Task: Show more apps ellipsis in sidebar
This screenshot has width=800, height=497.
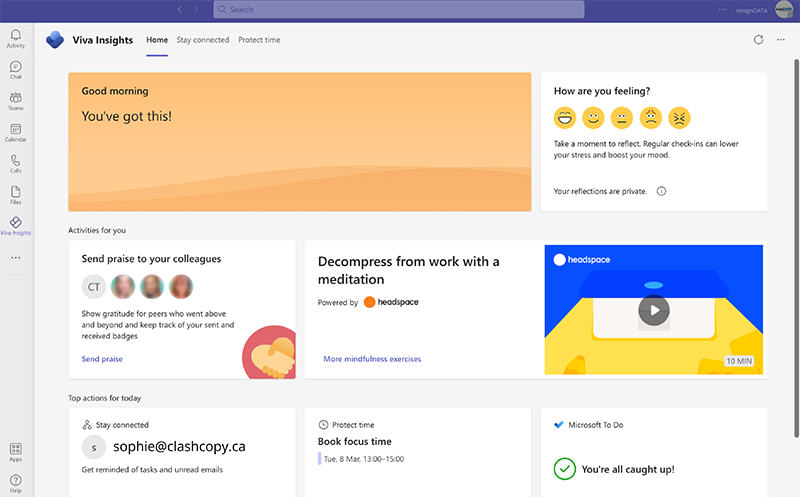Action: click(16, 258)
